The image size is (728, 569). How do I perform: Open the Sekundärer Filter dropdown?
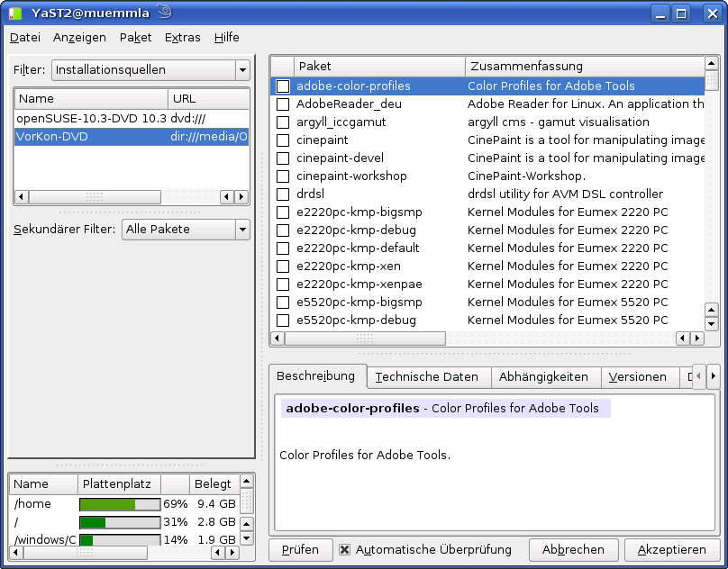click(x=186, y=230)
